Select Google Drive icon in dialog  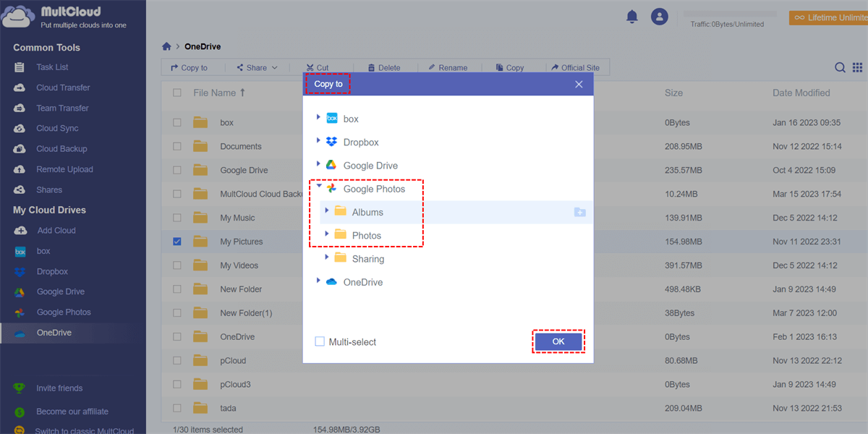tap(332, 165)
